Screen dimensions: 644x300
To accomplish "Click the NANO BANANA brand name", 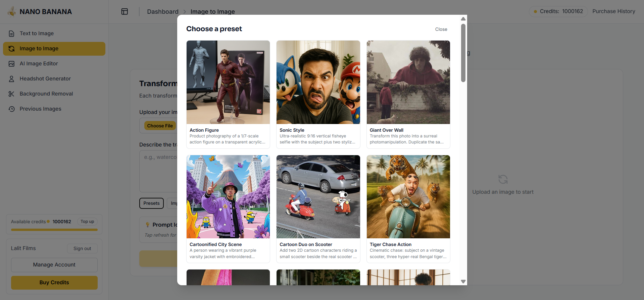I will click(46, 12).
